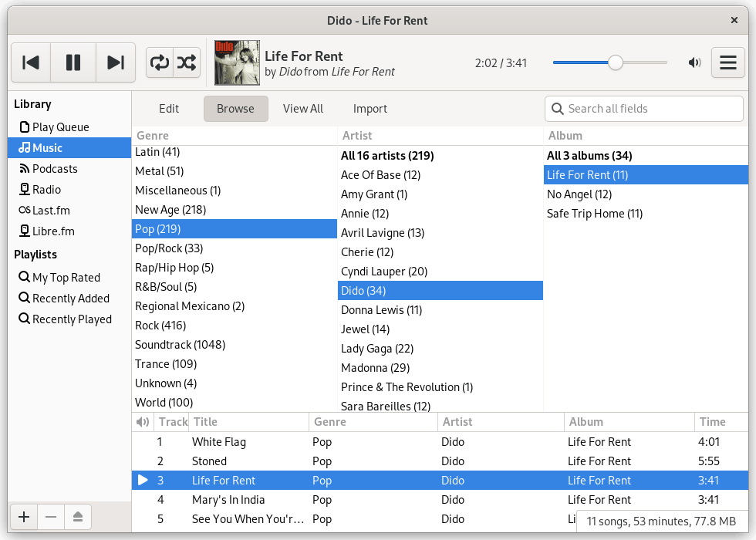
Task: Switch to the View All tab
Action: (302, 108)
